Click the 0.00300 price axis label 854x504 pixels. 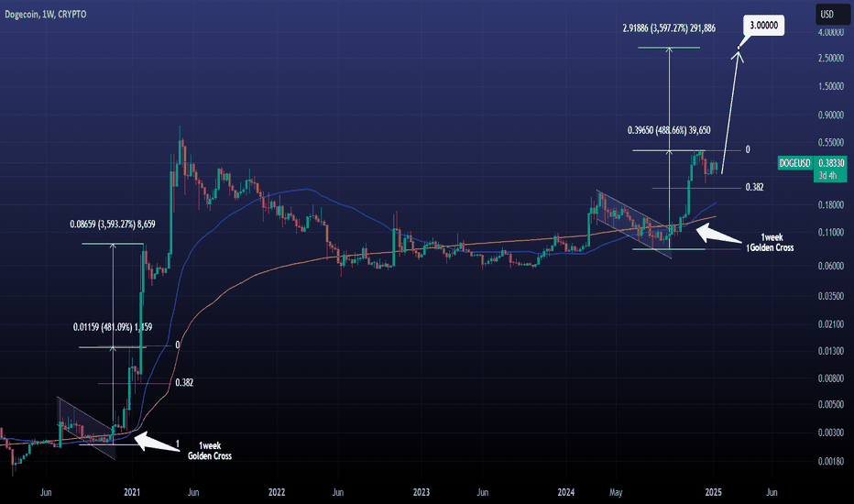click(831, 433)
